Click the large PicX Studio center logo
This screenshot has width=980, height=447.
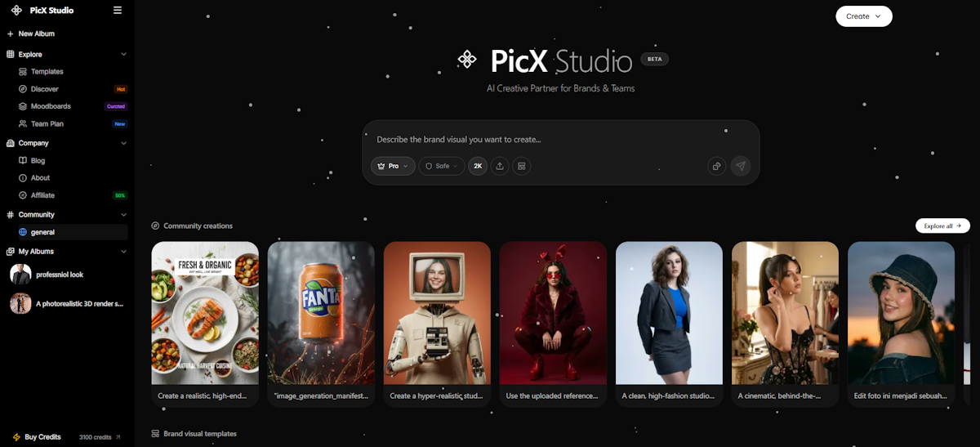click(x=467, y=60)
